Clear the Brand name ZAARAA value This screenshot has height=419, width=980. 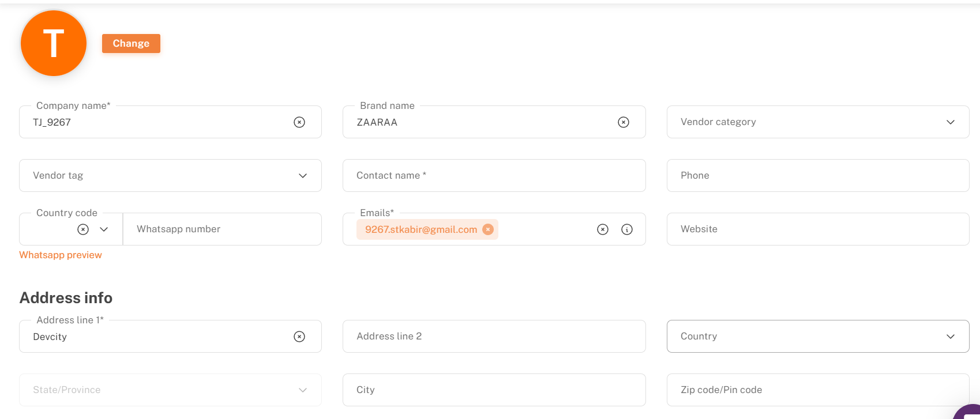tap(624, 122)
